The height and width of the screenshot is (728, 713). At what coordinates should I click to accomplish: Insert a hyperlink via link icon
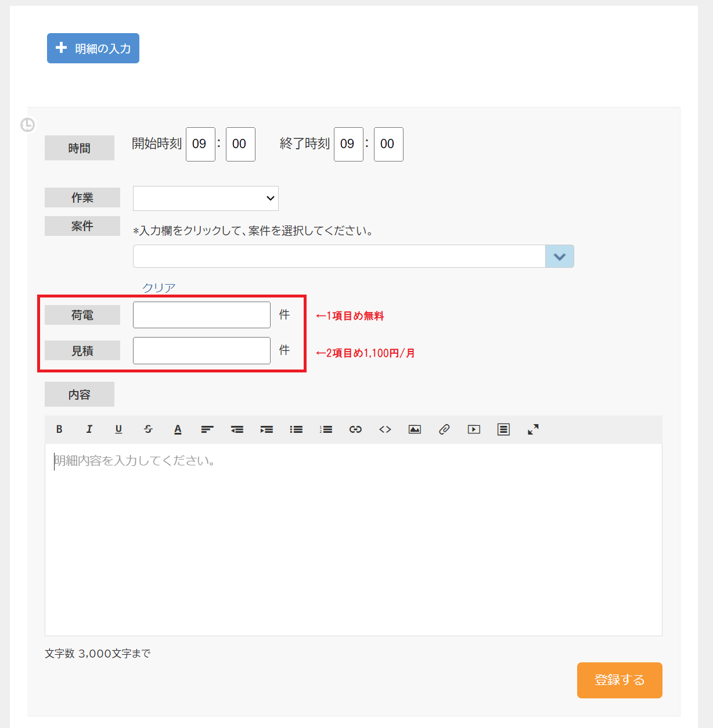pos(355,429)
